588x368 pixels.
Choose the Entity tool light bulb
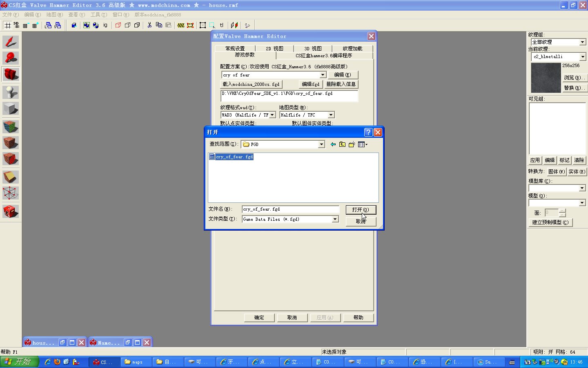11,92
